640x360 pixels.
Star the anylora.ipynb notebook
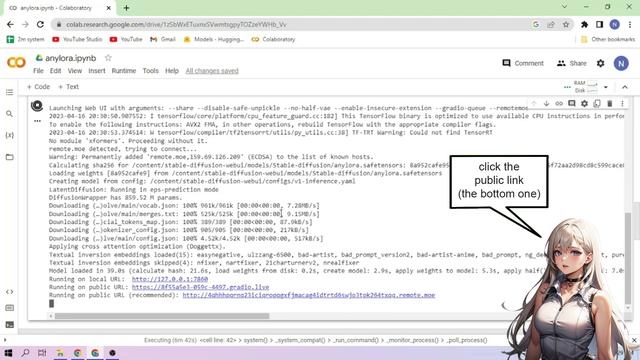click(x=108, y=58)
